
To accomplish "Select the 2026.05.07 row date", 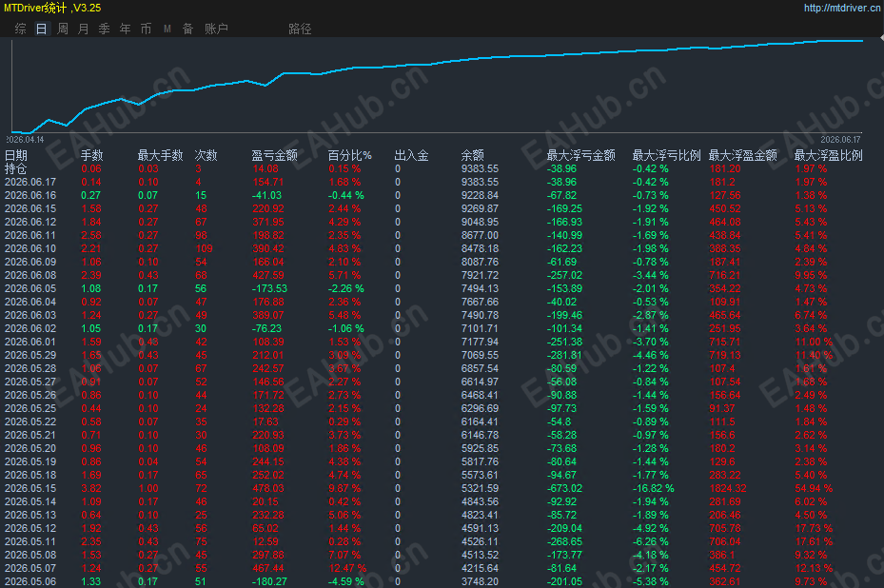I will pyautogui.click(x=30, y=568).
